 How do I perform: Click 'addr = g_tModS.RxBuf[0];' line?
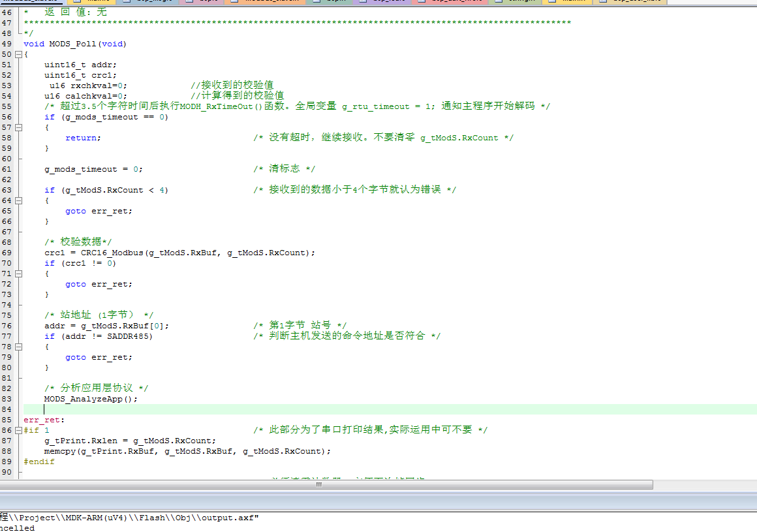click(x=106, y=326)
